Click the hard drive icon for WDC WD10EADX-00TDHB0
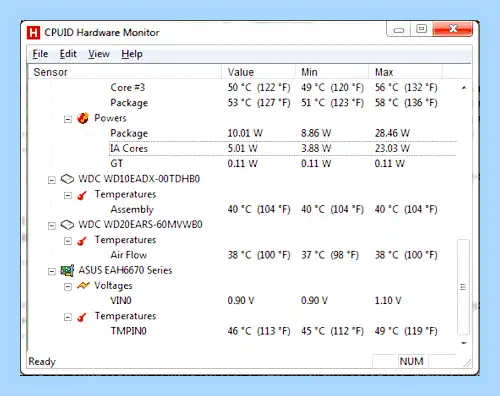Viewport: 500px width, 396px height. [67, 179]
